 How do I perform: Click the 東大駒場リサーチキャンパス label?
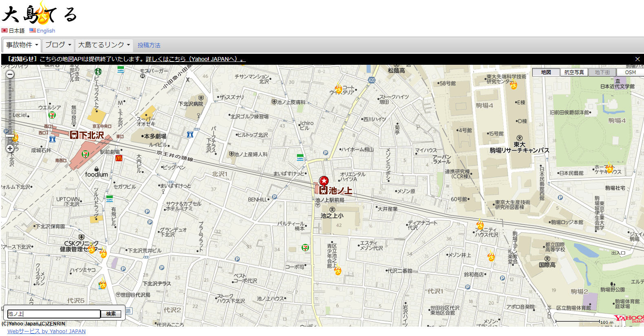pos(520,147)
